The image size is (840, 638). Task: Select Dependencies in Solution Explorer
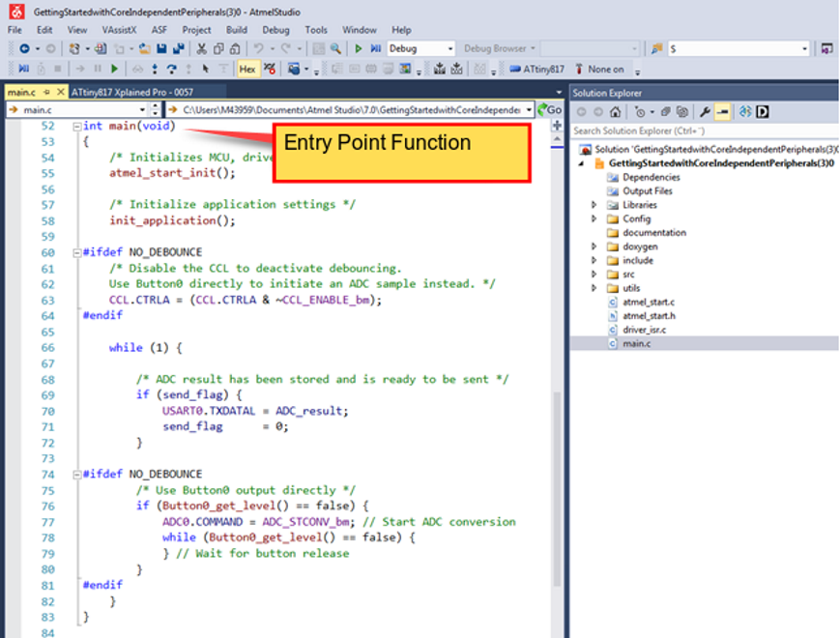(x=651, y=177)
